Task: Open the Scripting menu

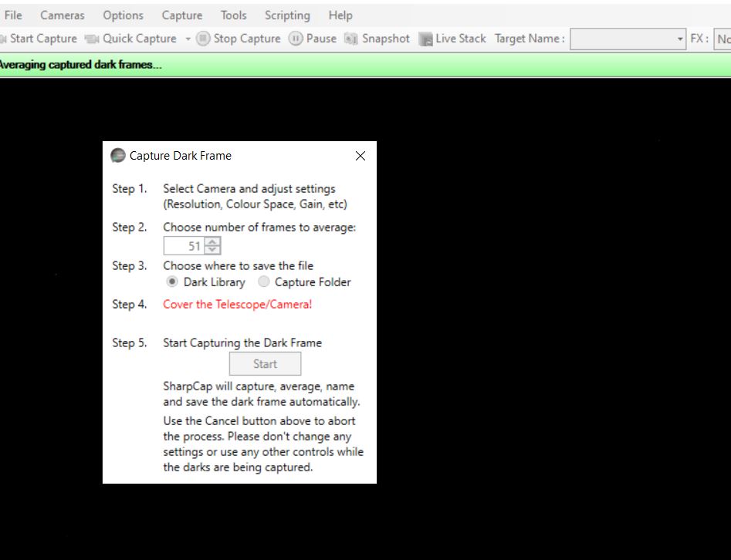Action: [287, 15]
